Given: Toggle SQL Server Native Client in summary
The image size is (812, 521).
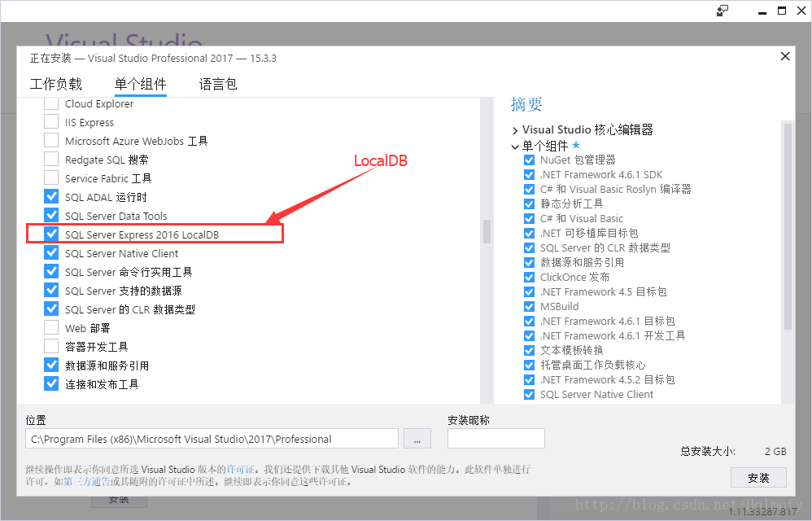Looking at the screenshot, I should coord(529,394).
